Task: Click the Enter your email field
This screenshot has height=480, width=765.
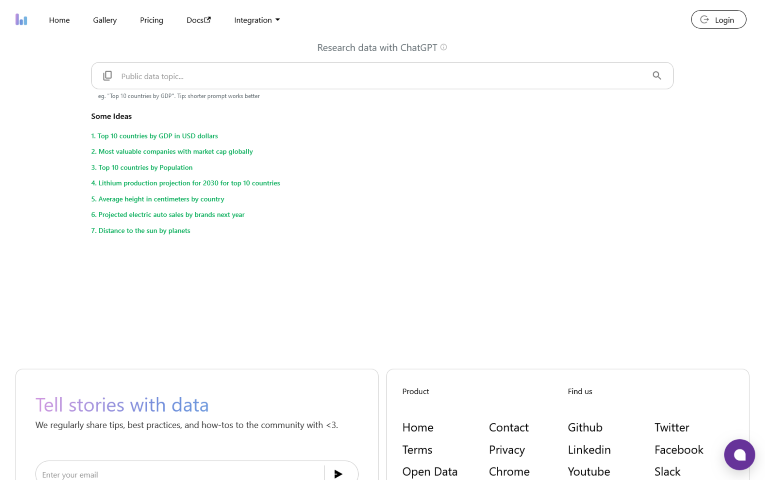Action: (178, 474)
